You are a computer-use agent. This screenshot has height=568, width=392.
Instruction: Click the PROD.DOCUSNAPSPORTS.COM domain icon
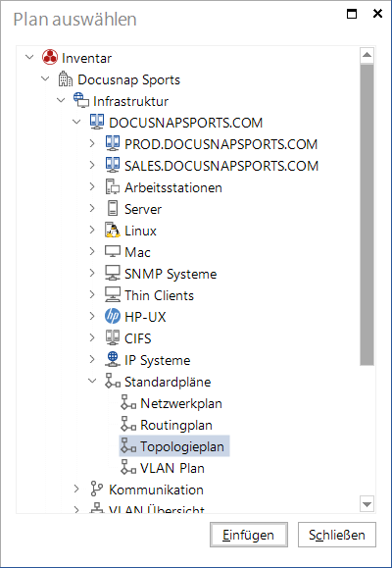[113, 143]
